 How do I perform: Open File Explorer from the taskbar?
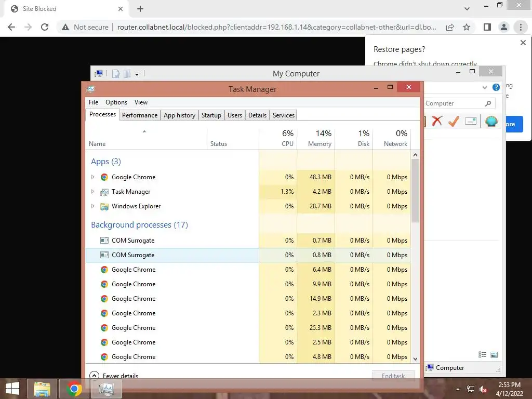click(x=42, y=389)
